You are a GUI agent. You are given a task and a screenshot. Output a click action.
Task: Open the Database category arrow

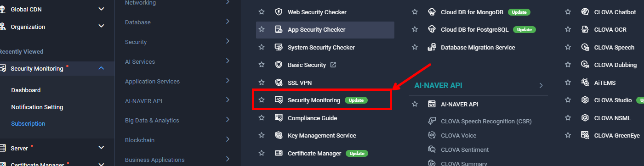228,22
